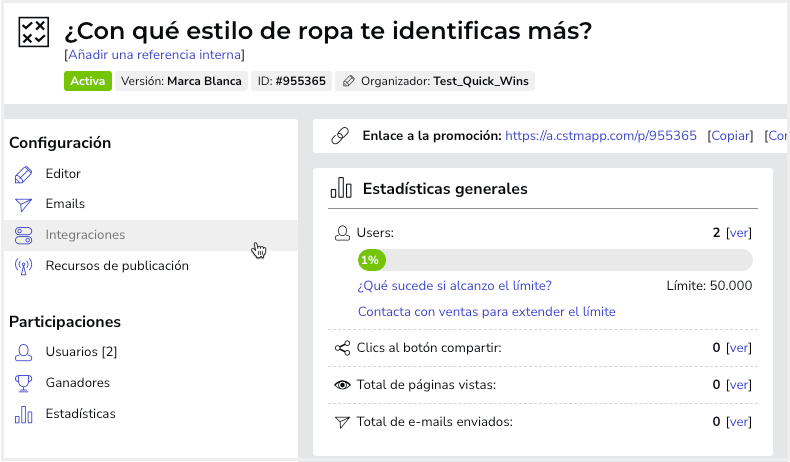790x462 pixels.
Task: Go to Usuarios [2] list
Action: click(81, 352)
